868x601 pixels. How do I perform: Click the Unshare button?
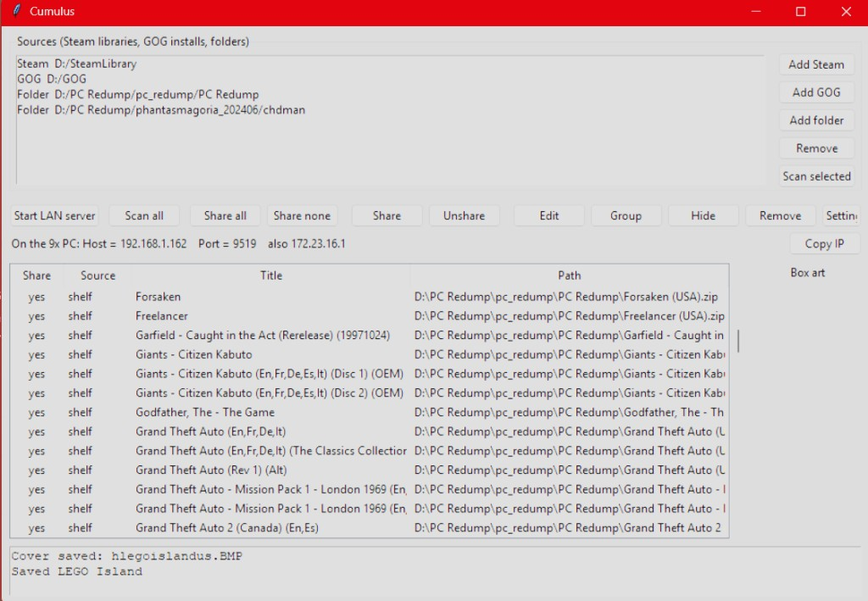click(x=464, y=216)
